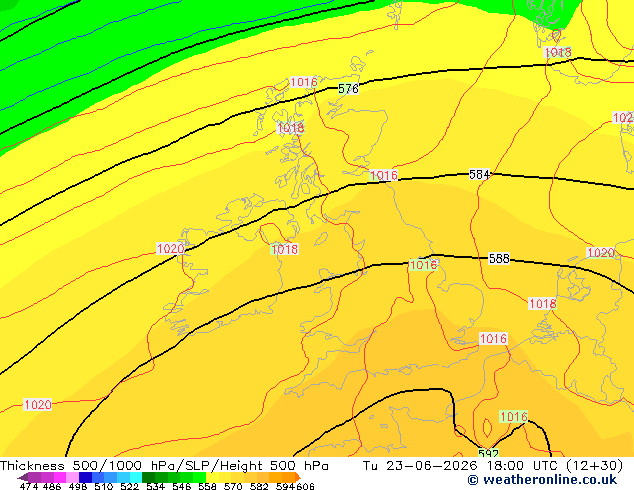
Task: Click the 1020 label in the map's lower-left corner
Action: pyautogui.click(x=38, y=405)
